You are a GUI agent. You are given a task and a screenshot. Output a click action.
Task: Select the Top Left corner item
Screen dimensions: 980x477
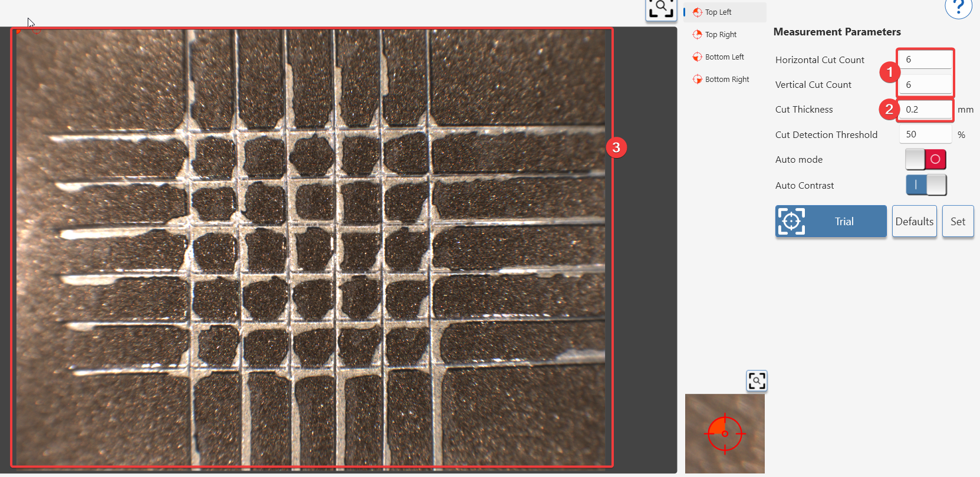pyautogui.click(x=718, y=12)
